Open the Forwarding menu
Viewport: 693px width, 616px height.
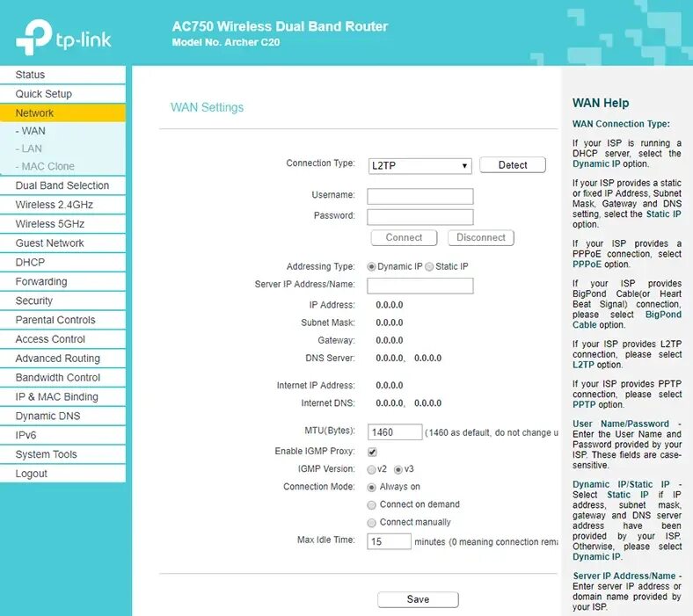pyautogui.click(x=62, y=281)
